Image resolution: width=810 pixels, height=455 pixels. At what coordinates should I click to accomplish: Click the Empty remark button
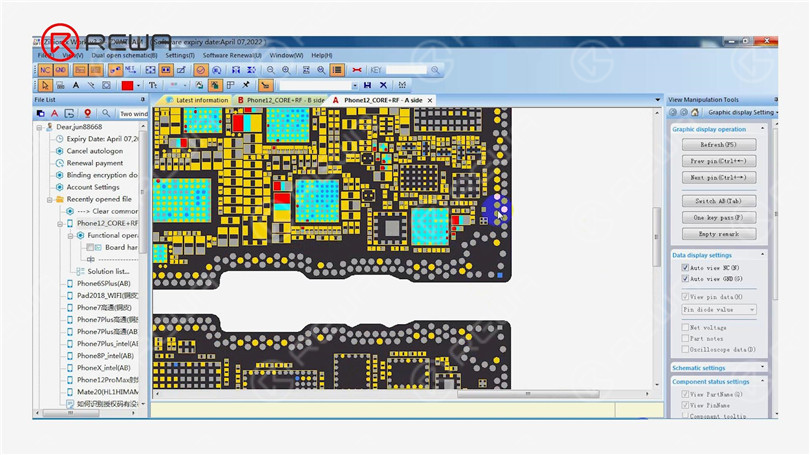[x=719, y=234]
